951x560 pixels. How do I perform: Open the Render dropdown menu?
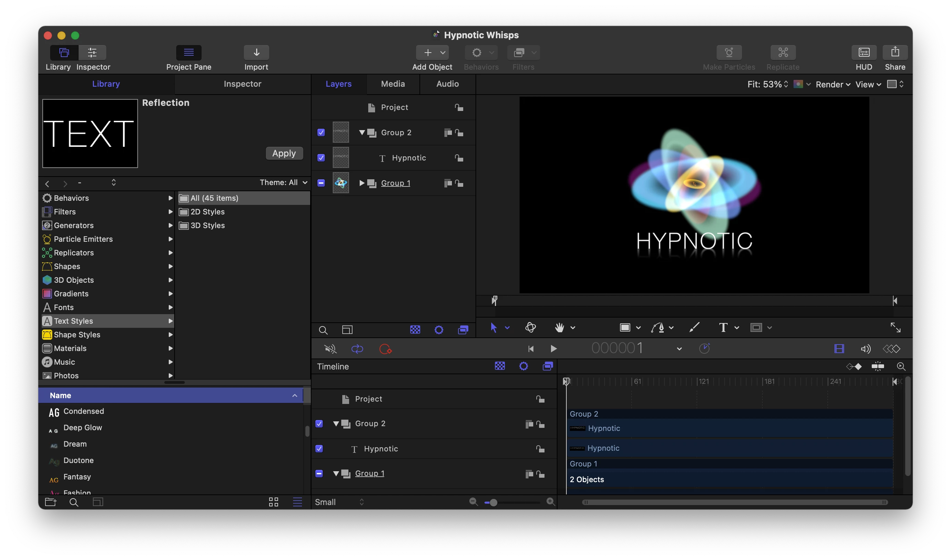click(833, 84)
